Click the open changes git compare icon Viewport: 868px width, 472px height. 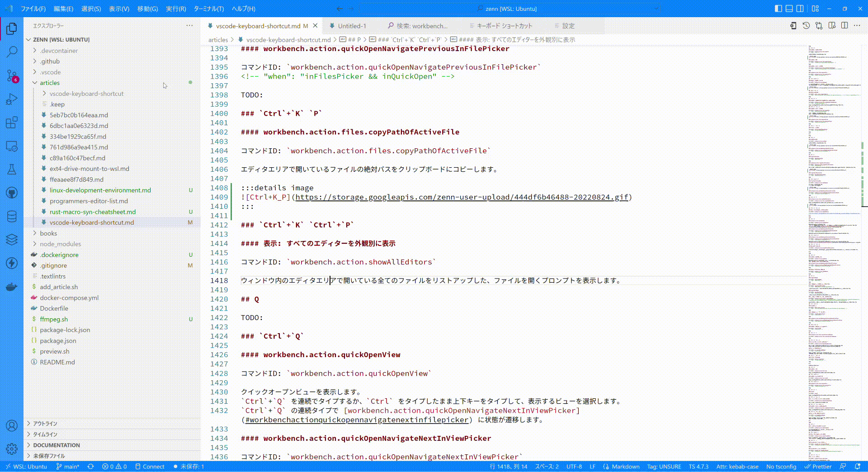coord(819,26)
